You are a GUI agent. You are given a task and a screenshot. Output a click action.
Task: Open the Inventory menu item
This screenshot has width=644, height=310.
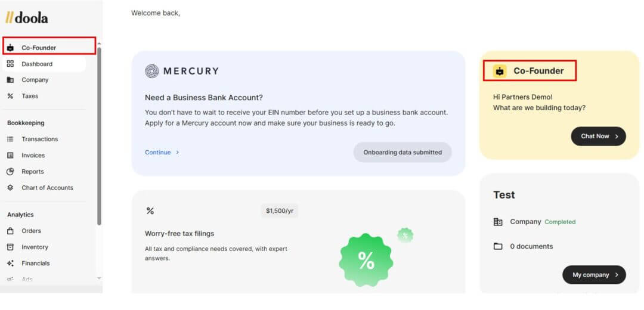coord(35,247)
